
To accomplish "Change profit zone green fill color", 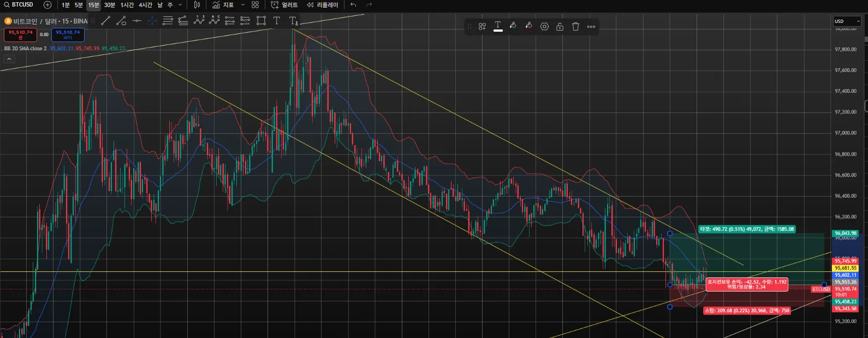I will click(x=513, y=26).
